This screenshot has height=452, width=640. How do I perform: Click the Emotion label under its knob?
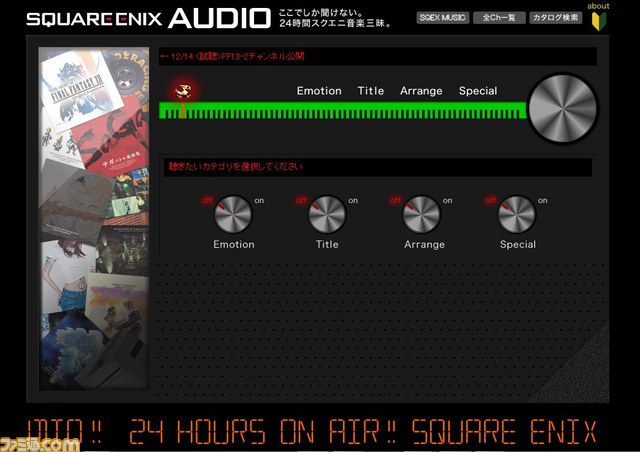pyautogui.click(x=234, y=244)
